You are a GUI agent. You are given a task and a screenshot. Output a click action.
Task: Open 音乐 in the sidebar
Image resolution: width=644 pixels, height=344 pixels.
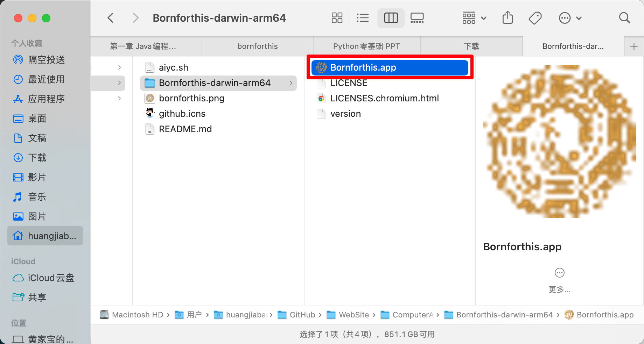[45, 197]
